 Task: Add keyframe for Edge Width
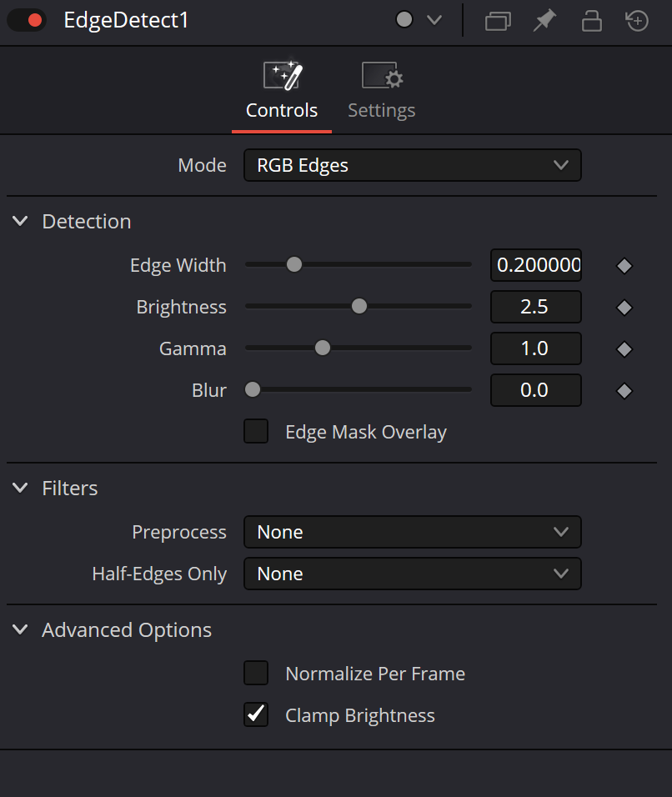coord(624,266)
